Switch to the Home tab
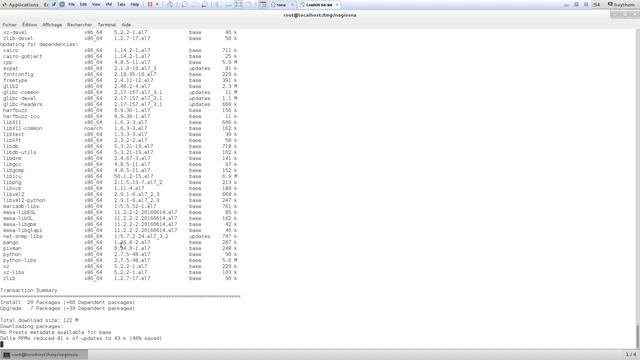The width and height of the screenshot is (640, 360). (281, 5)
